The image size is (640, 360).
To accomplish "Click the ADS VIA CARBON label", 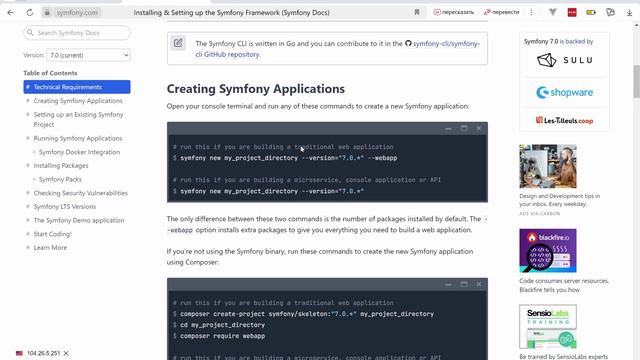I will 539,214.
